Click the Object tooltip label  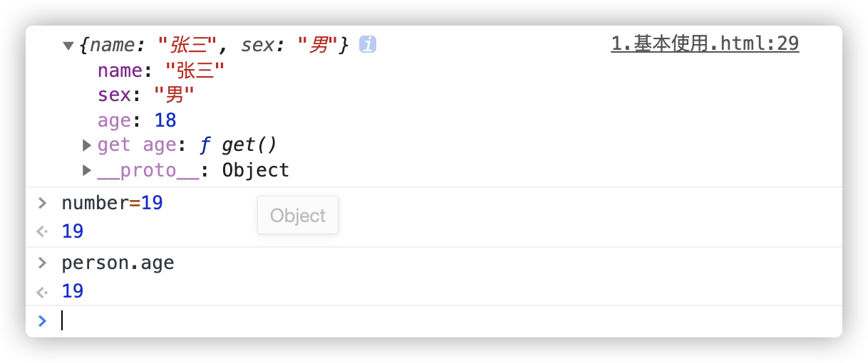click(298, 216)
